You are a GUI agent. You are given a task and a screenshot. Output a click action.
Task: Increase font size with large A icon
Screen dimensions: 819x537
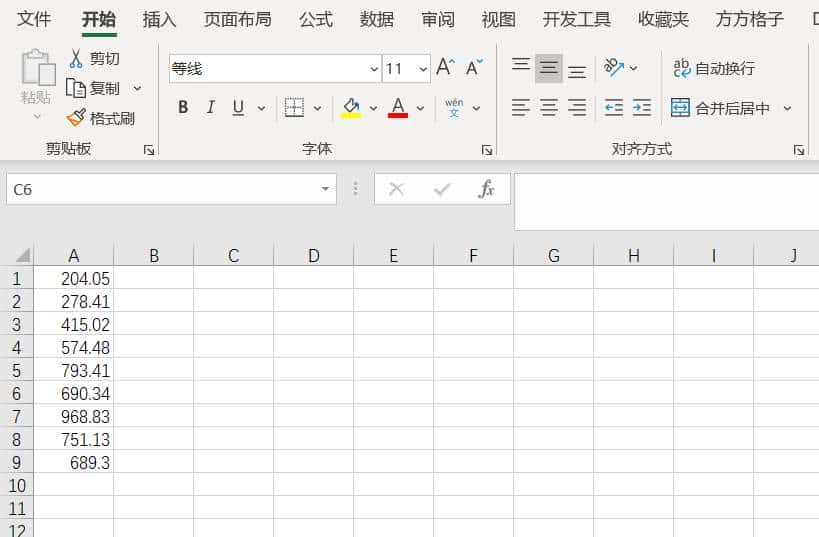coord(445,68)
